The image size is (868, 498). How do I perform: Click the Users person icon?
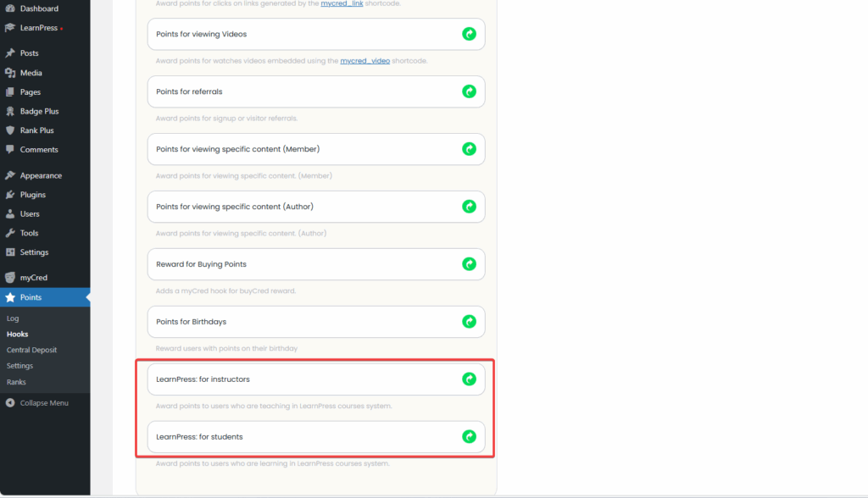coord(10,213)
